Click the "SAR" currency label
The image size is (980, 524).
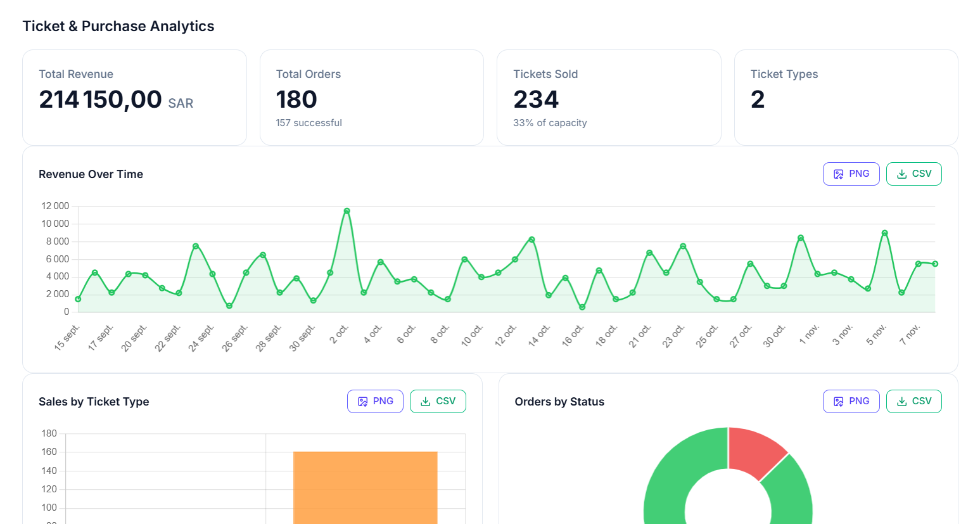pyautogui.click(x=181, y=103)
